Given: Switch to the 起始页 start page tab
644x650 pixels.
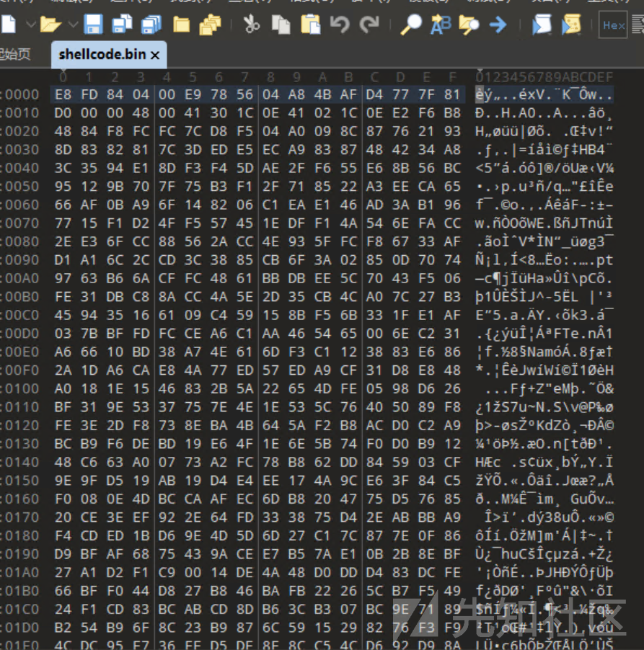Looking at the screenshot, I should (15, 54).
